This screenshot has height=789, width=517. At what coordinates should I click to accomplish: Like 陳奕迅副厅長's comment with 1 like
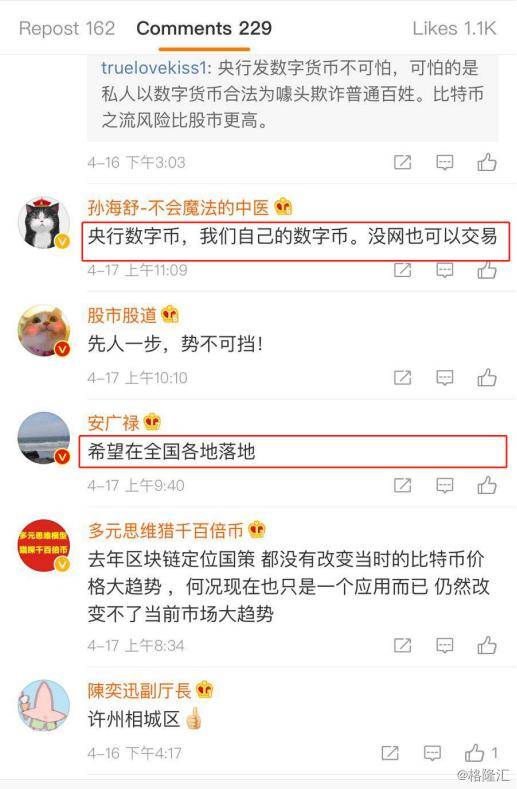[481, 753]
